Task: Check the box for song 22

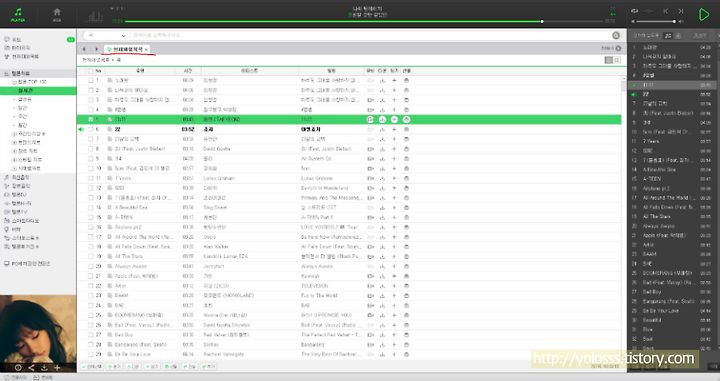Action: (x=90, y=129)
